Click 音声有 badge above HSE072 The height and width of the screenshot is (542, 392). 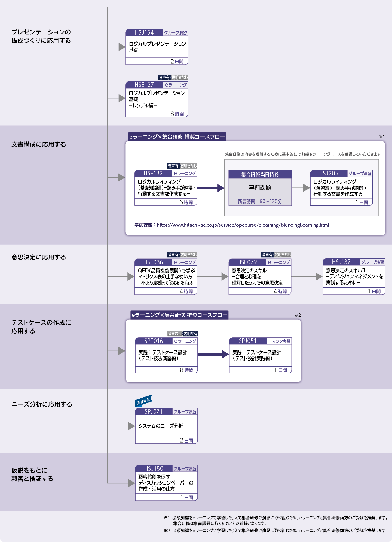pyautogui.click(x=267, y=255)
